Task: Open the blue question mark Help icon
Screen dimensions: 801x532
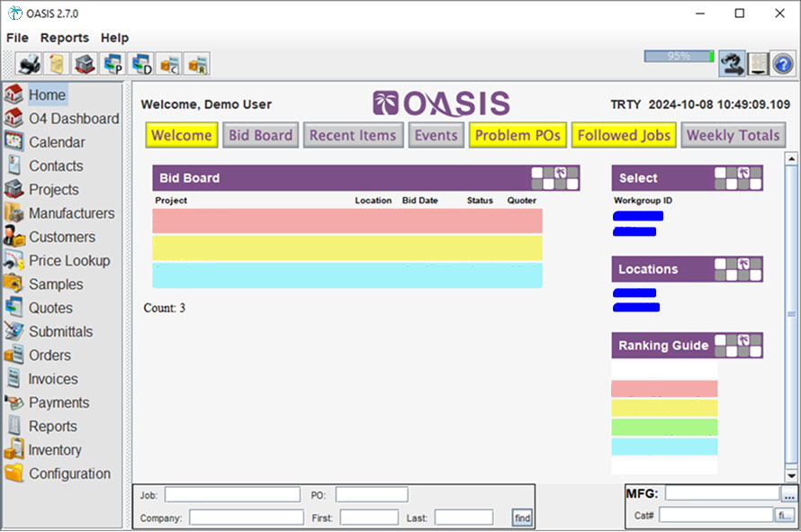Action: (781, 64)
